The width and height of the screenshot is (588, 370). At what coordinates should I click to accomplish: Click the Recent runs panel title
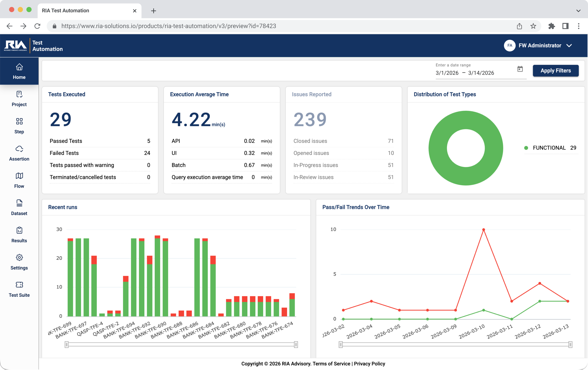tap(63, 207)
